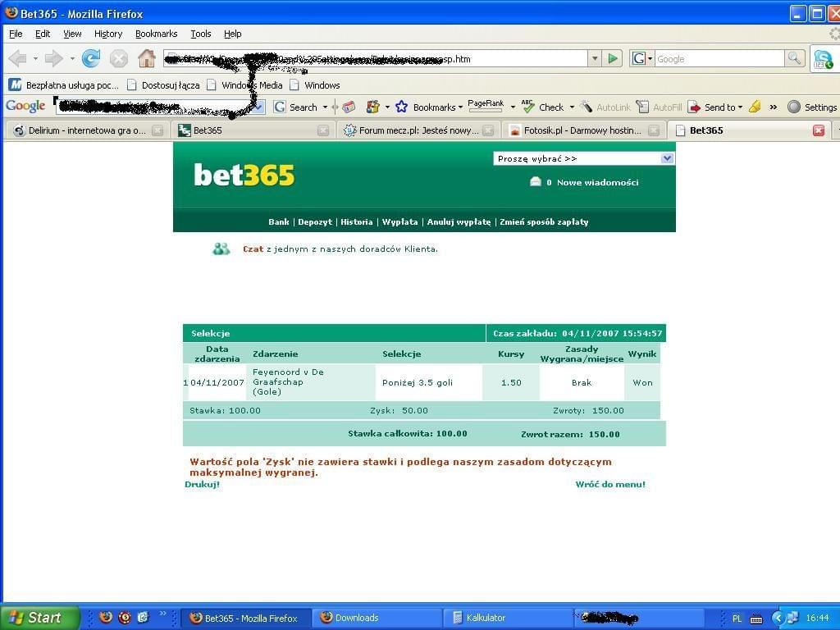Click the AutoLink toolbar button
The width and height of the screenshot is (840, 630).
(606, 107)
